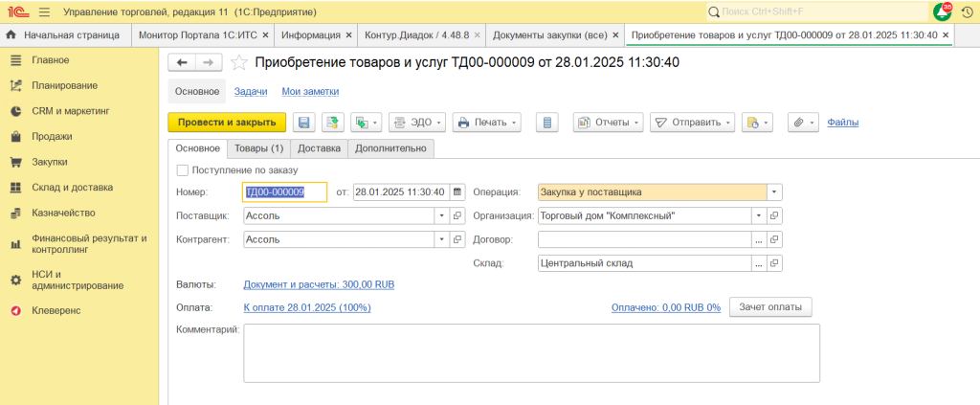Add document to favorites with star
980x405 pixels.
click(x=238, y=62)
